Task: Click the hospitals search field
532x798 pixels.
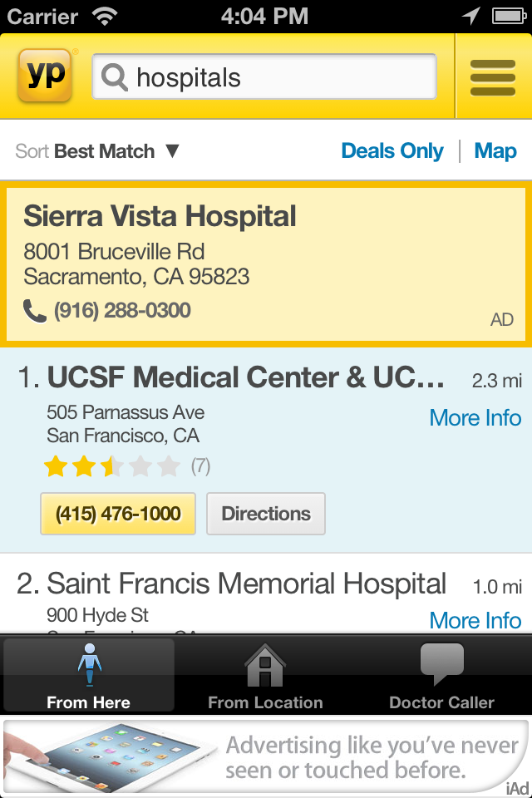Action: click(283, 77)
